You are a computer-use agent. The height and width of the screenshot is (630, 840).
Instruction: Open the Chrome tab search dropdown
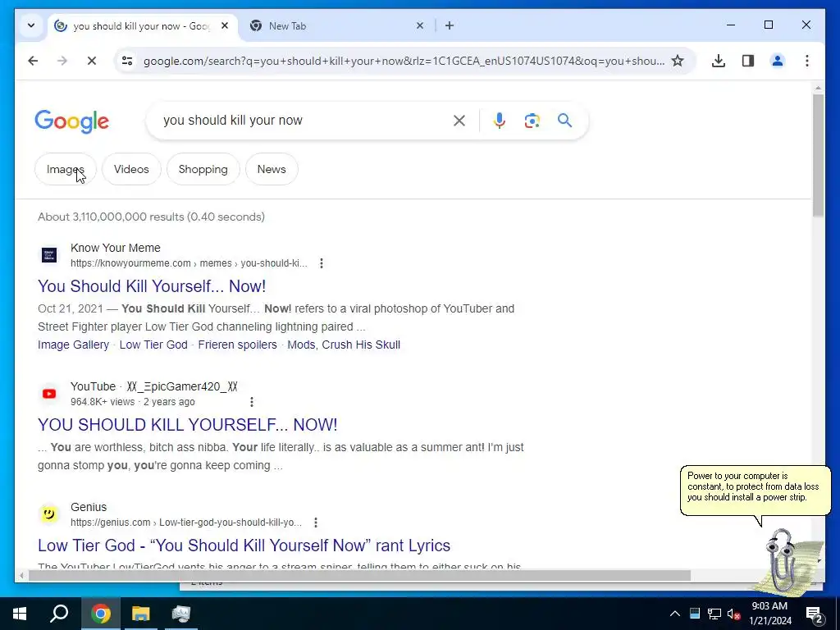click(31, 25)
